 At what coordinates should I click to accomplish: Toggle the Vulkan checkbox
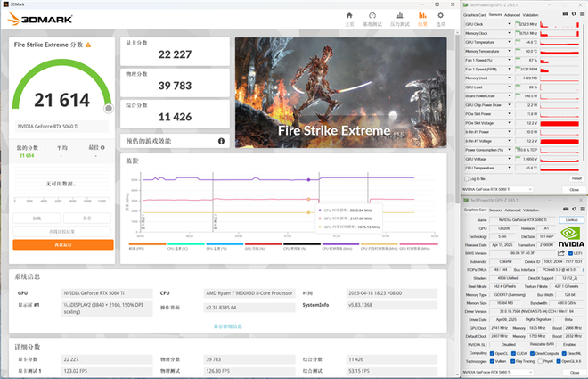coord(492,361)
